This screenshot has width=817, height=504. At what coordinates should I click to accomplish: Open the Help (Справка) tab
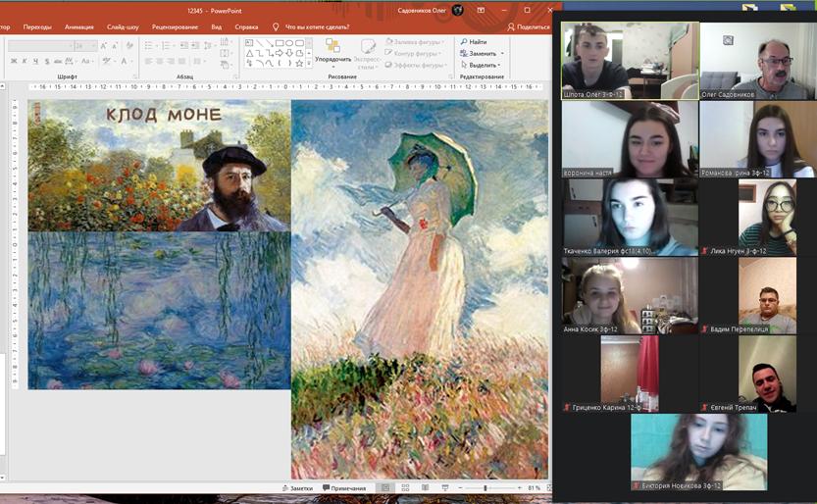(x=246, y=27)
